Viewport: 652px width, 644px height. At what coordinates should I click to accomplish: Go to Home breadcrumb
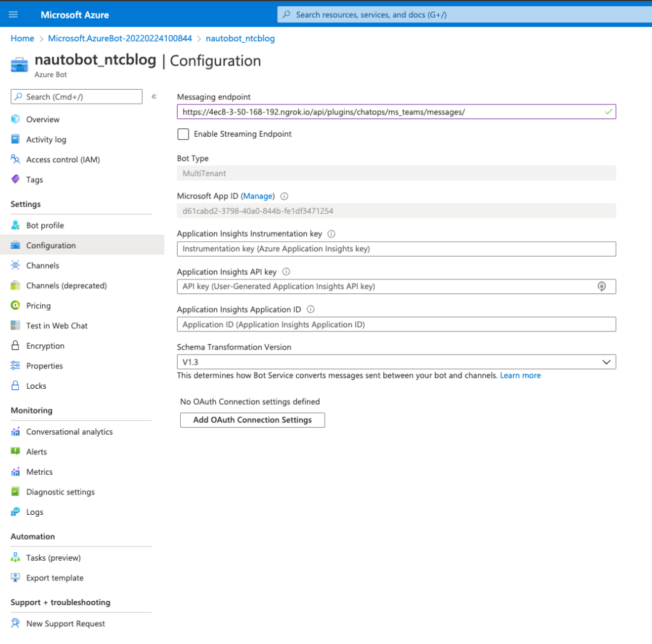(22, 38)
